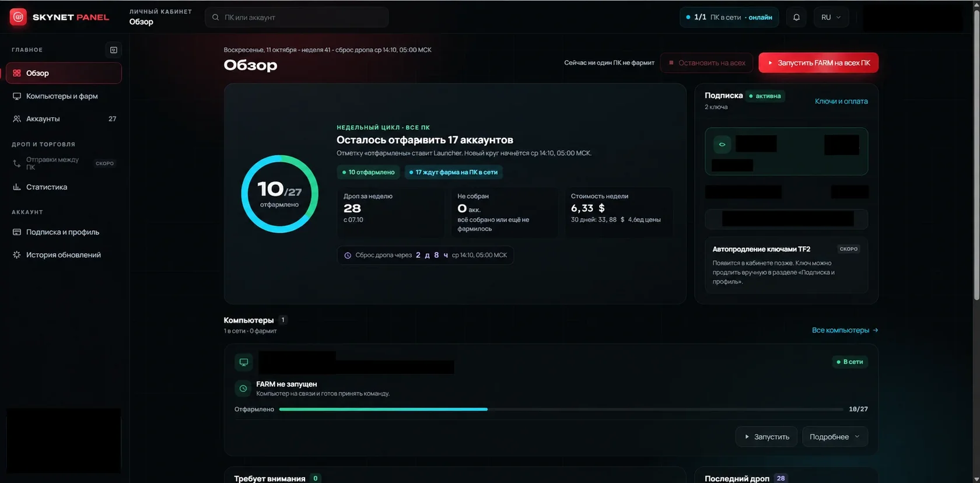Click Запустить FARM на всех ПК
This screenshot has width=980, height=483.
tap(818, 63)
